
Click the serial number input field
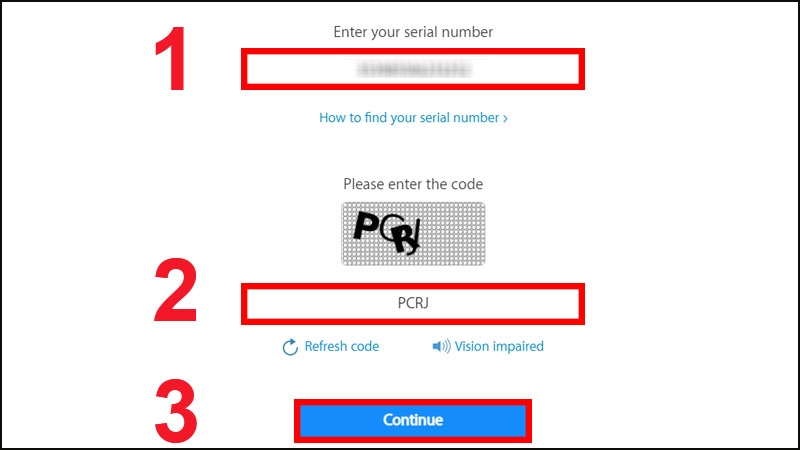click(412, 70)
